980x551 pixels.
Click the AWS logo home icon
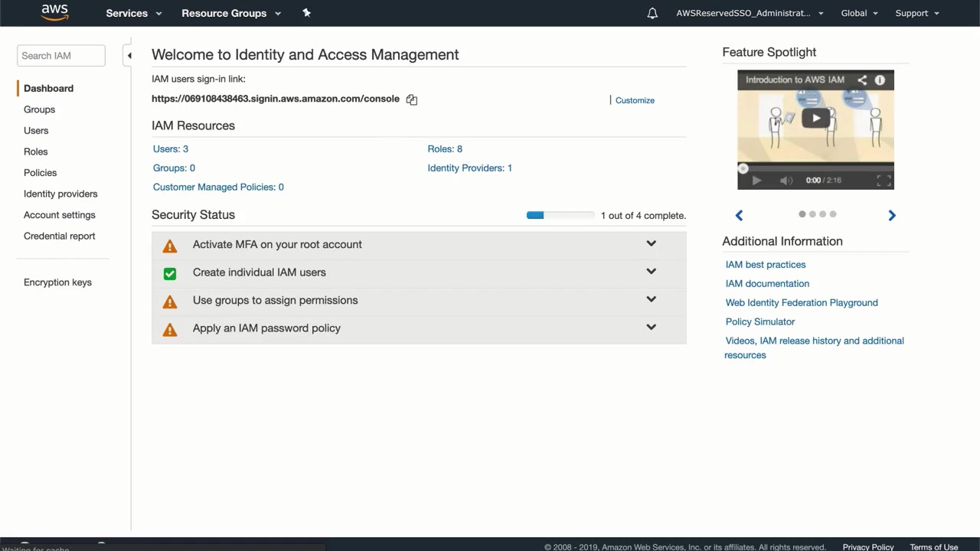click(54, 12)
